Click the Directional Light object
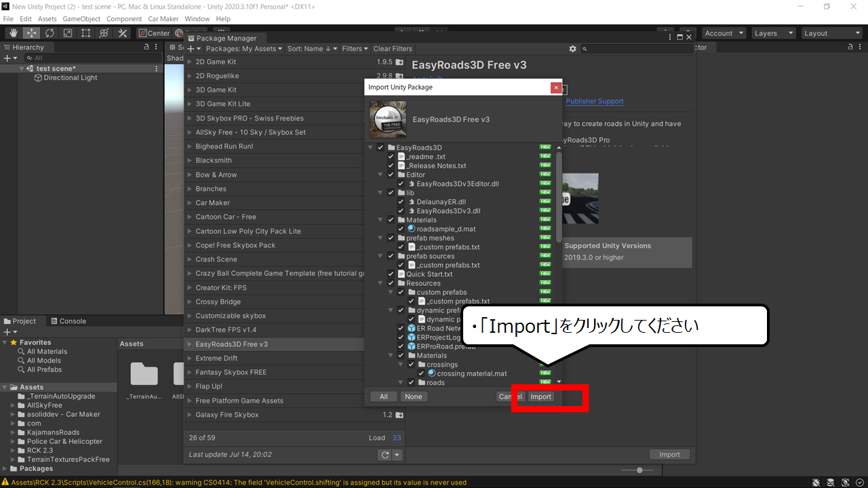The image size is (868, 488). click(x=66, y=78)
